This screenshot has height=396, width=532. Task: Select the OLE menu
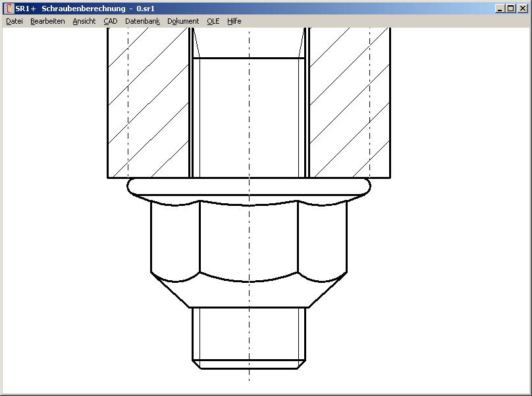pyautogui.click(x=213, y=21)
